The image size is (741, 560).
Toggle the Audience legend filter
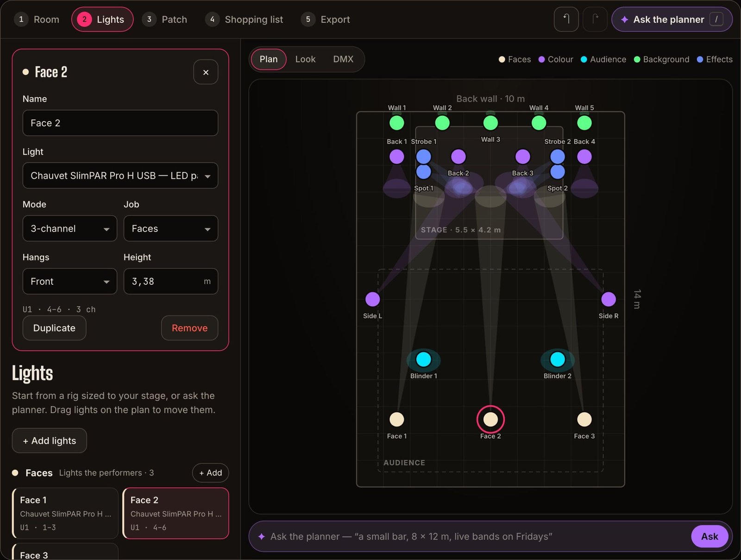(603, 59)
